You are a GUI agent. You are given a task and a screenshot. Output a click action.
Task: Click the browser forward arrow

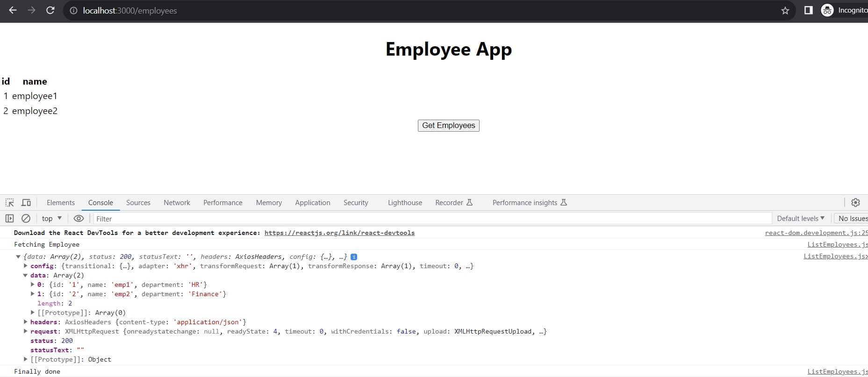tap(31, 10)
